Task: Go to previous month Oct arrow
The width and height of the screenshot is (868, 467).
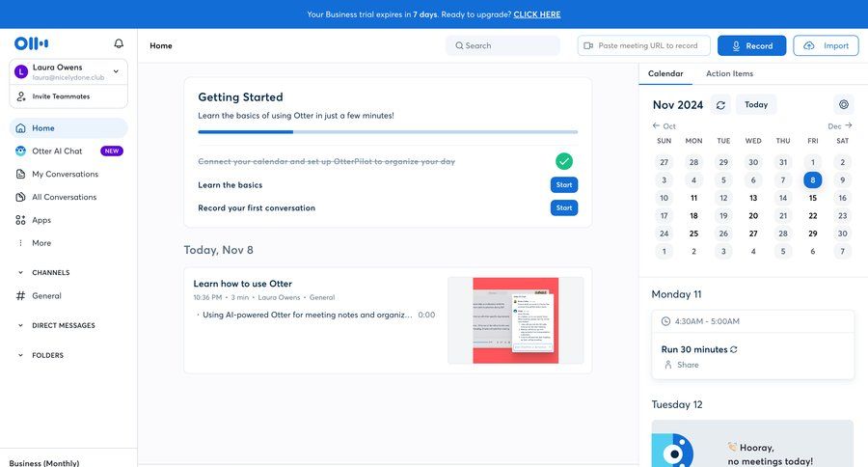Action: (656, 125)
